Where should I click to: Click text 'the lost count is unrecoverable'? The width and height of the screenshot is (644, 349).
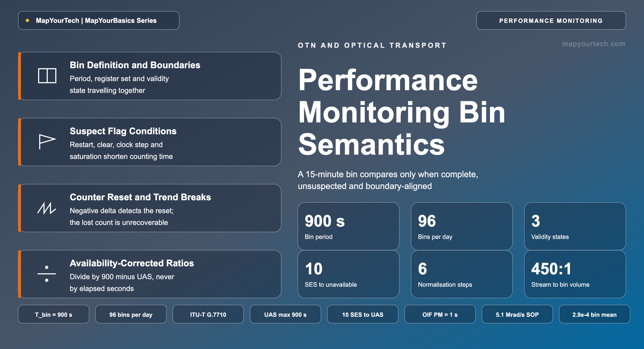coord(119,223)
